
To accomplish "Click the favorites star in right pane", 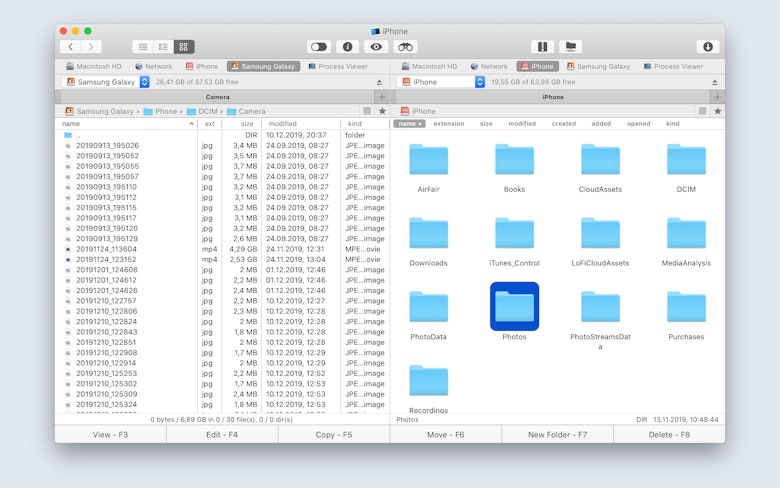I will pos(717,111).
